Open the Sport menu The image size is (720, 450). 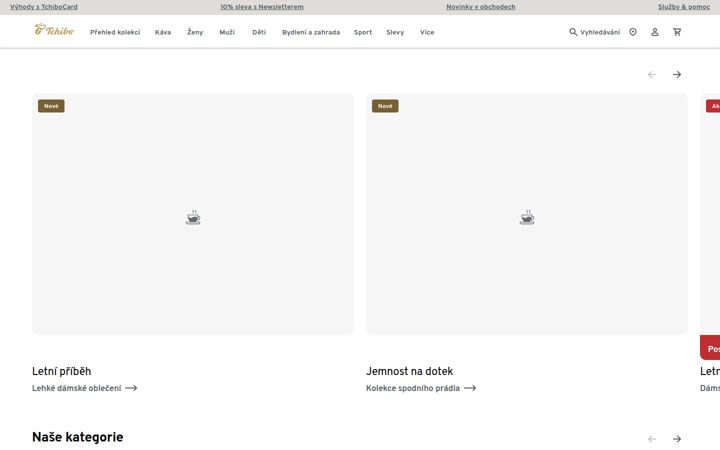coord(363,32)
